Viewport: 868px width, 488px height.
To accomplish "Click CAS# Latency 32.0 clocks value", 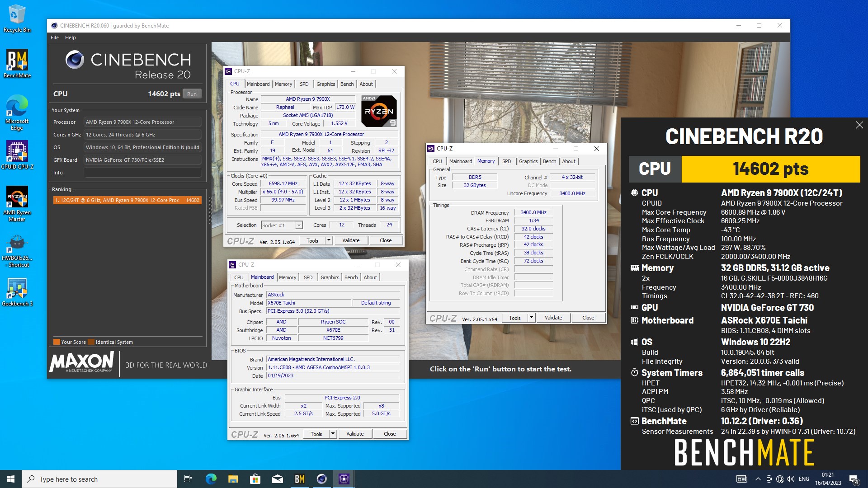I will pos(533,229).
